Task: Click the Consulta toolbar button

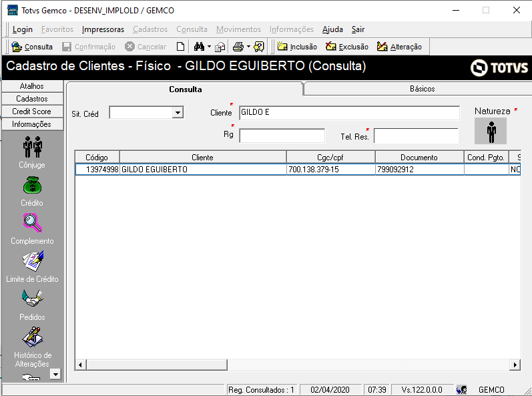Action: pyautogui.click(x=32, y=47)
